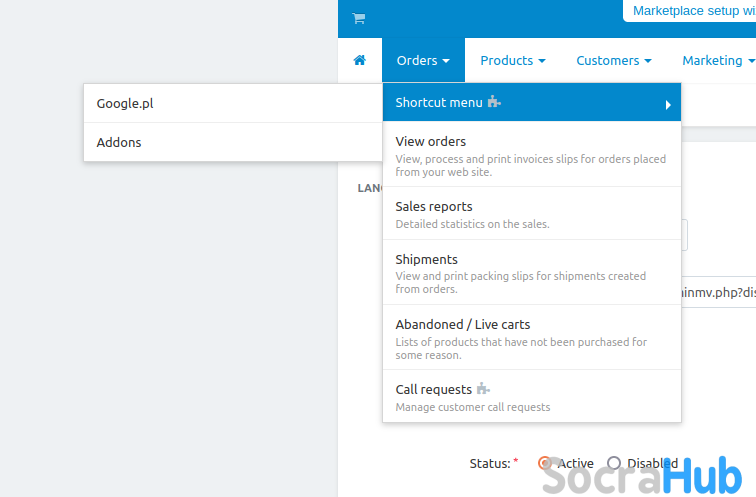Collapse the Orders dropdown menu
The width and height of the screenshot is (756, 497).
pyautogui.click(x=423, y=61)
